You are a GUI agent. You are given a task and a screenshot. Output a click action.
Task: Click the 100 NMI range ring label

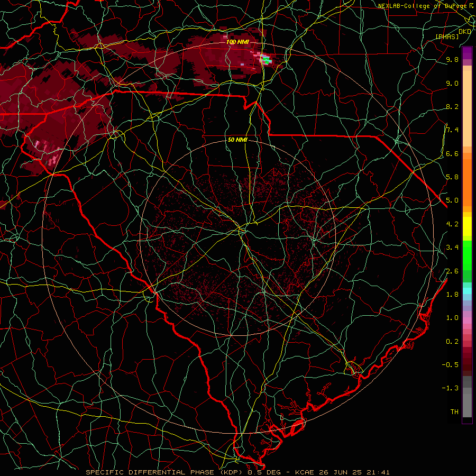click(237, 42)
